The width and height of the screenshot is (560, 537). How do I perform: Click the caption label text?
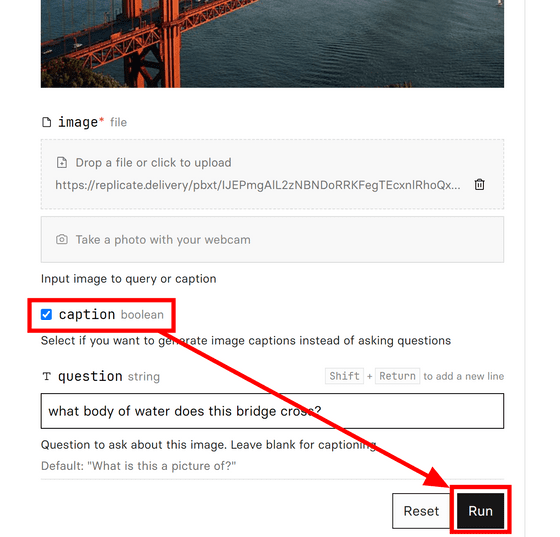coord(87,315)
